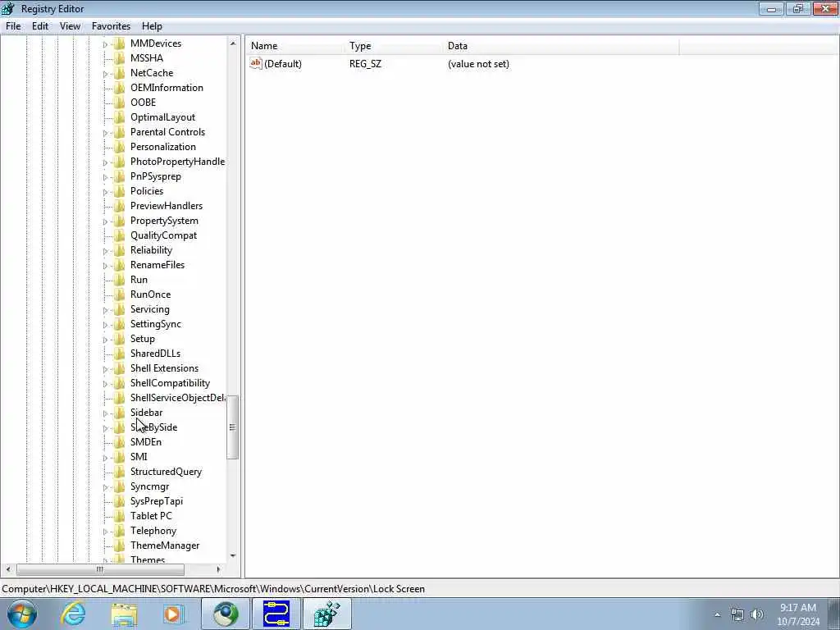This screenshot has height=630, width=840.
Task: Open the Help menu
Action: pyautogui.click(x=152, y=26)
